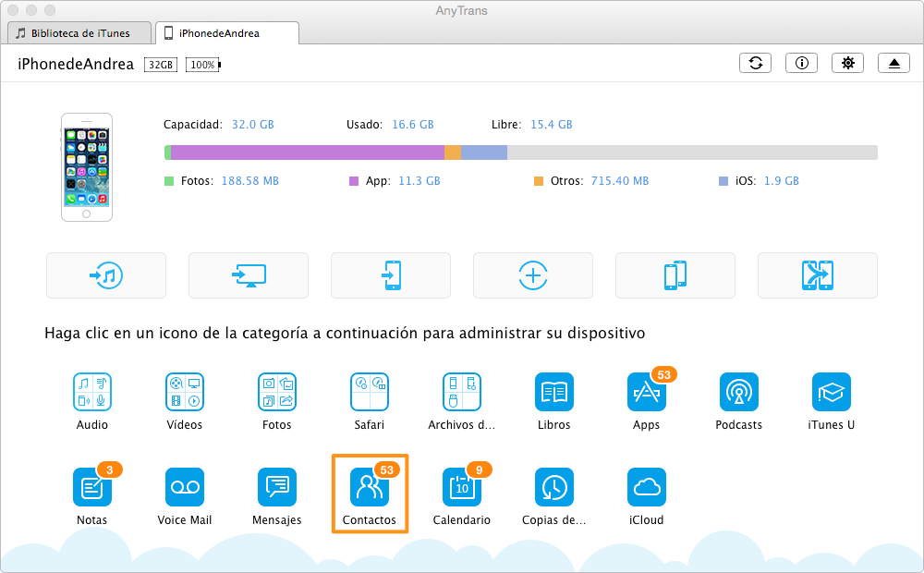Open the Calendario category

click(462, 487)
